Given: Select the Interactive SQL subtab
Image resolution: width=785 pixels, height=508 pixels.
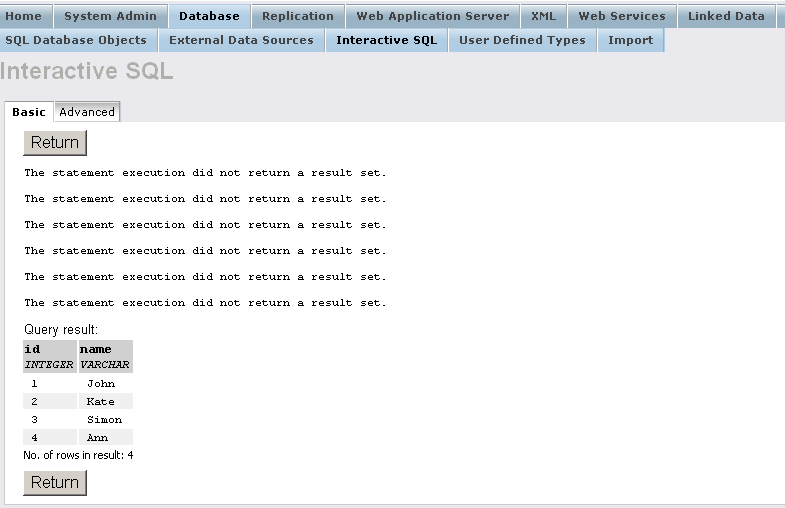Looking at the screenshot, I should [386, 40].
